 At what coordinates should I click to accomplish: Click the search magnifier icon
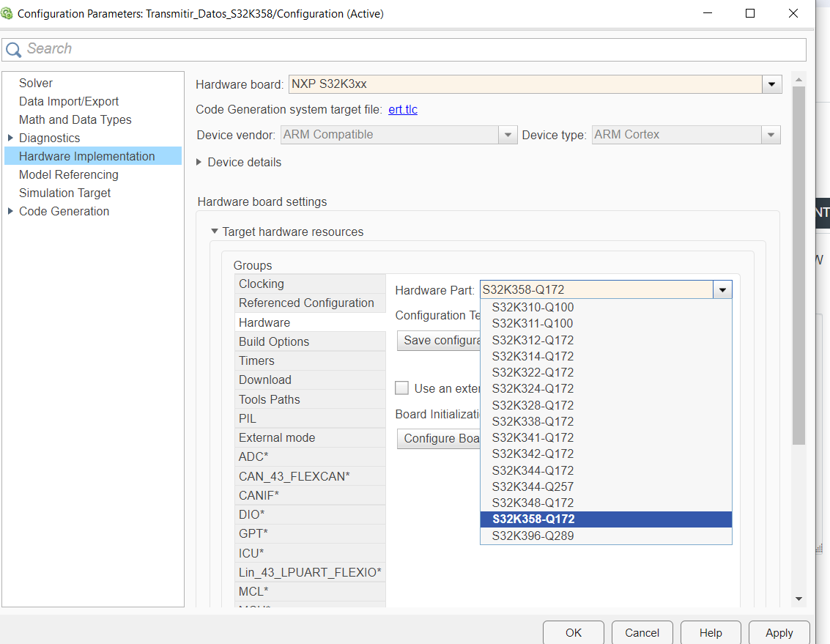tap(13, 48)
